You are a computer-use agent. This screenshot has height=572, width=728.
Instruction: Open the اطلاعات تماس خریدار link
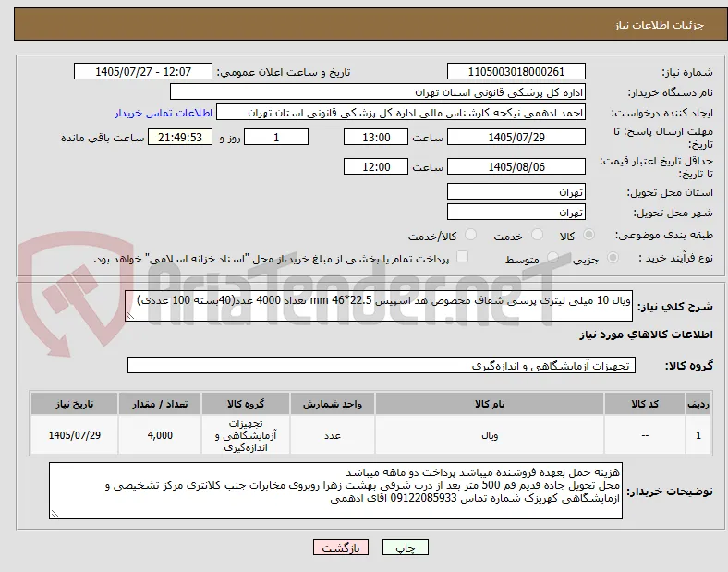click(x=164, y=113)
